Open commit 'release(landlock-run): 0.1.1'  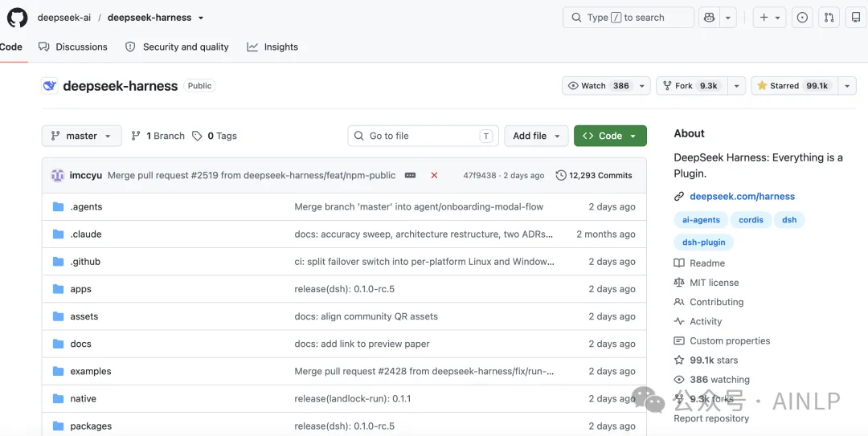(353, 398)
